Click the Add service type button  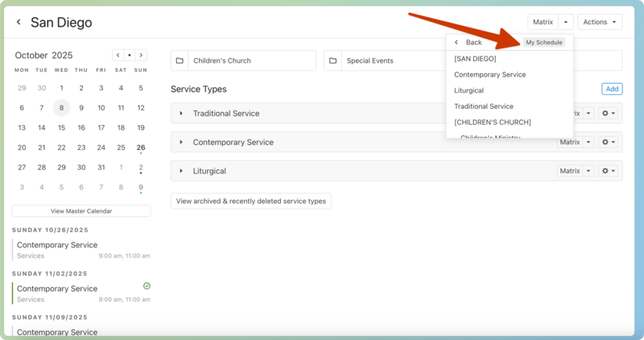pyautogui.click(x=611, y=89)
